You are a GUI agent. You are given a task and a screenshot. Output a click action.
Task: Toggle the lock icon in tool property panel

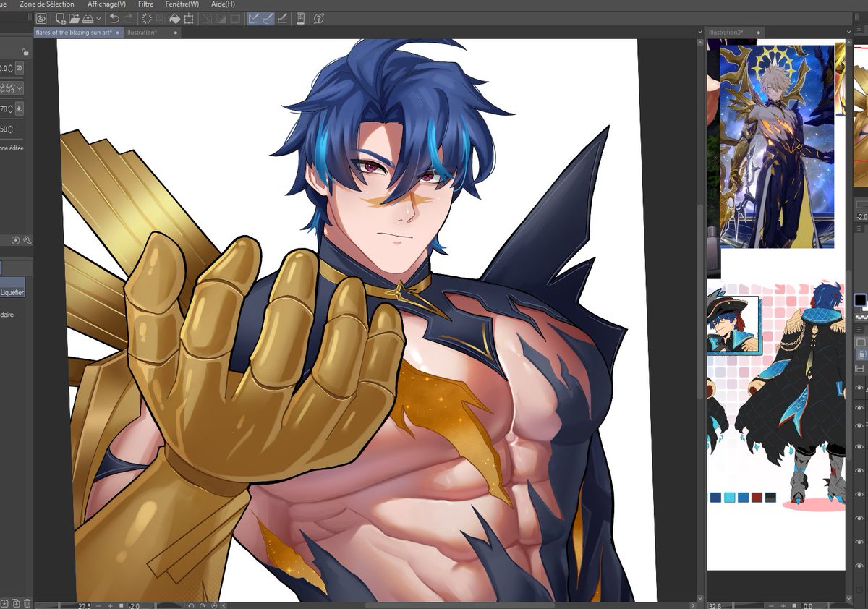click(25, 52)
